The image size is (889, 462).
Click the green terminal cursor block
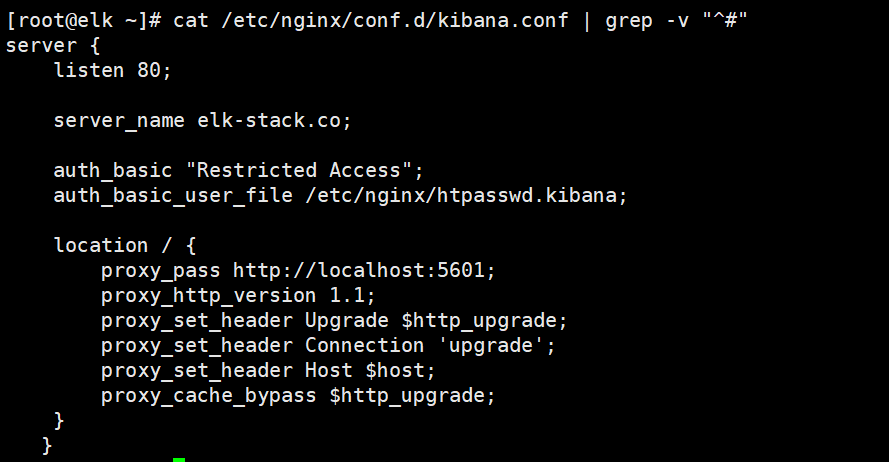pos(179,459)
